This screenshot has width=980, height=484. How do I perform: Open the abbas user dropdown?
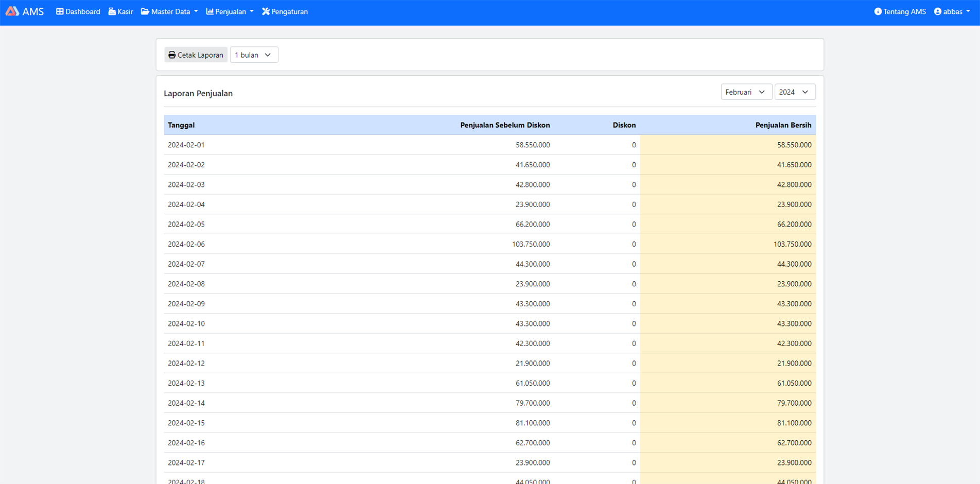952,11
